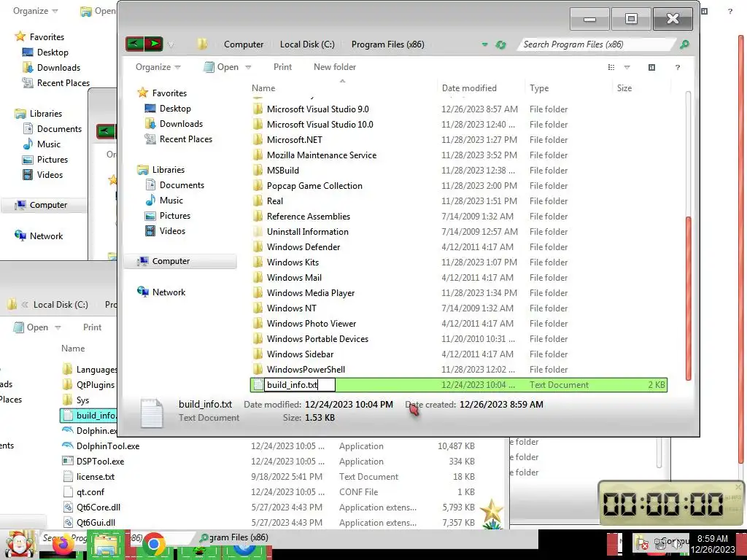Select the Microsoft Visual Studio 10.0 folder
747x560 pixels.
(320, 124)
